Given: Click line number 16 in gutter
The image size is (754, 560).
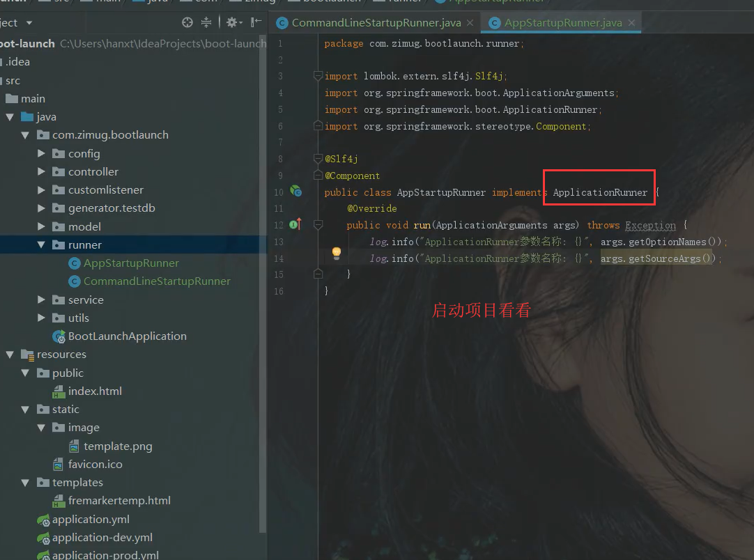Looking at the screenshot, I should click(x=279, y=291).
